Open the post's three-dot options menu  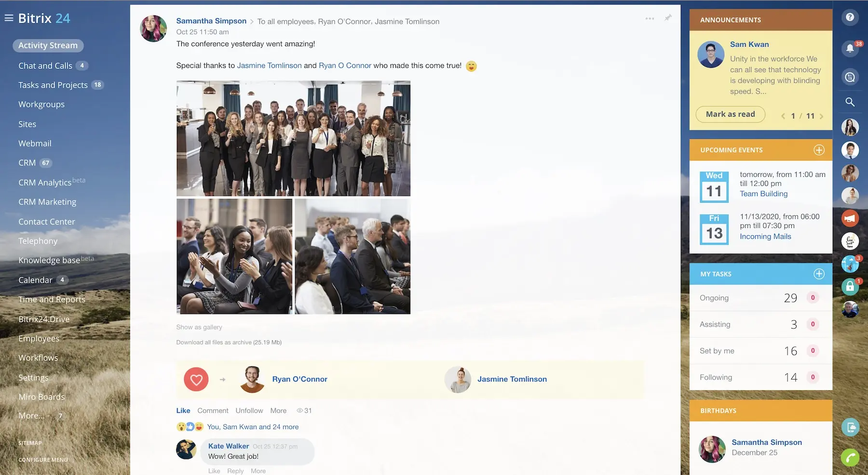[650, 18]
